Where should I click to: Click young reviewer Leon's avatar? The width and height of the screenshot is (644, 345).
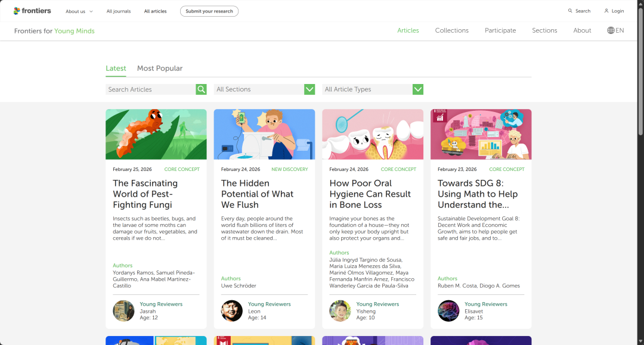232,310
